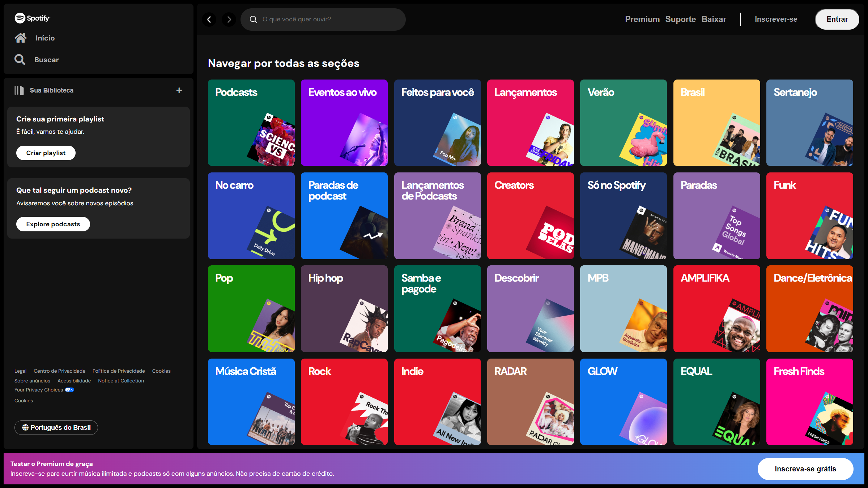Click the search bar magnifier icon
The height and width of the screenshot is (488, 868).
(x=254, y=20)
